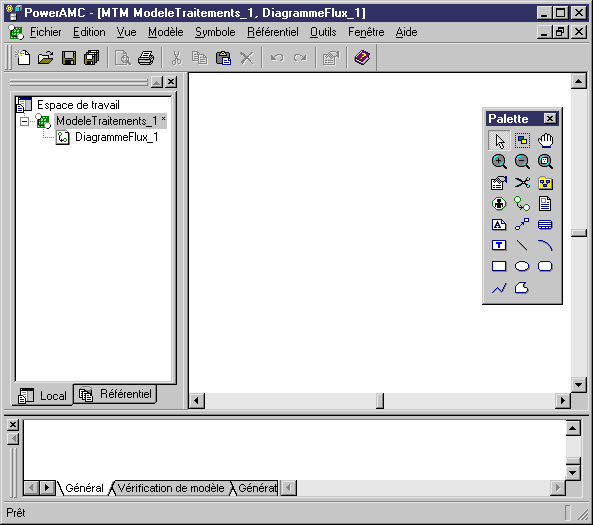Image resolution: width=593 pixels, height=525 pixels.
Task: Select the Grabber hand tool in Palette
Action: click(x=545, y=141)
